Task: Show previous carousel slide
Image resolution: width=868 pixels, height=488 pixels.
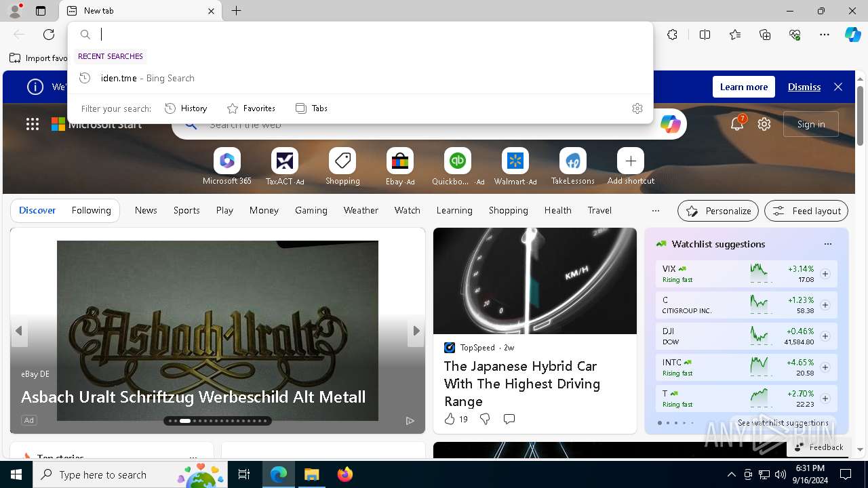Action: [x=19, y=331]
